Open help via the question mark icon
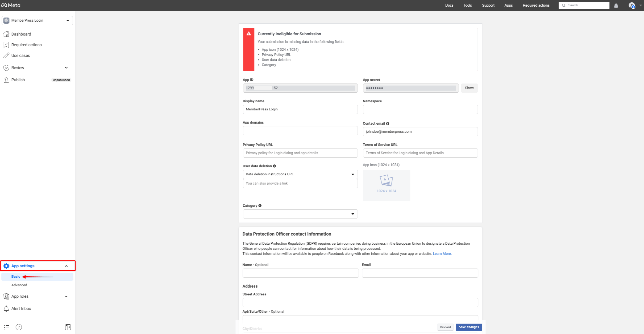This screenshot has width=644, height=334. click(x=19, y=327)
